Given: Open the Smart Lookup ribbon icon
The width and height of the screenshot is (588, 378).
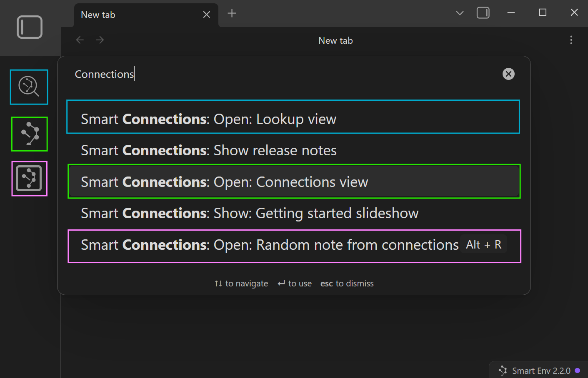Looking at the screenshot, I should (29, 87).
